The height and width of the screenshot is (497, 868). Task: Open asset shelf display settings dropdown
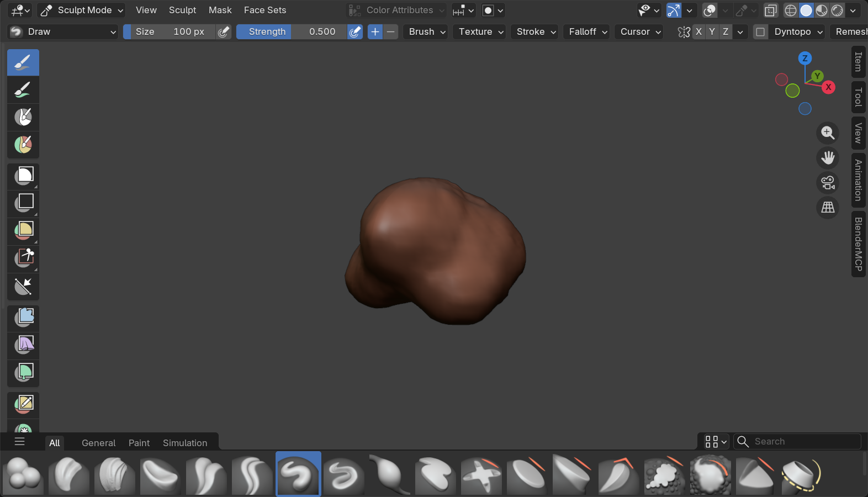716,441
